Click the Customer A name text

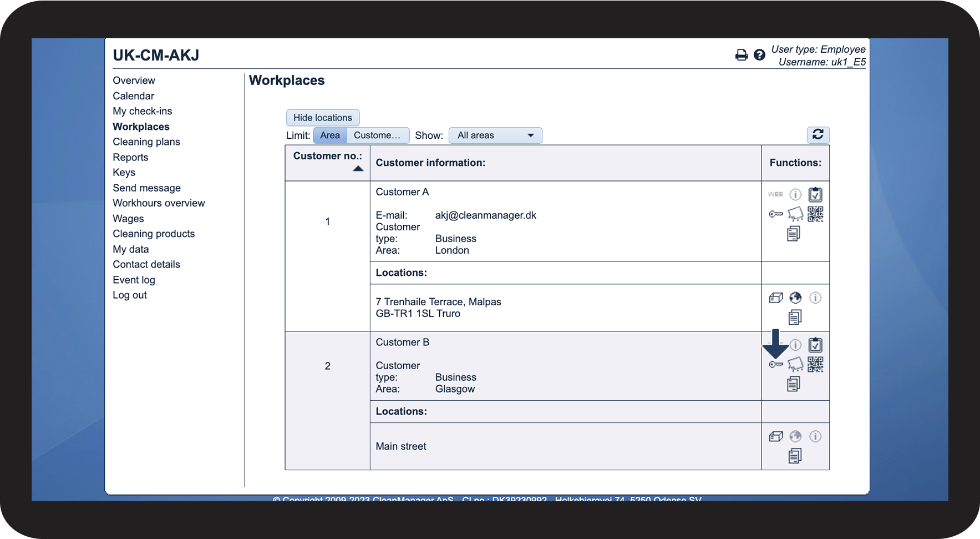402,192
